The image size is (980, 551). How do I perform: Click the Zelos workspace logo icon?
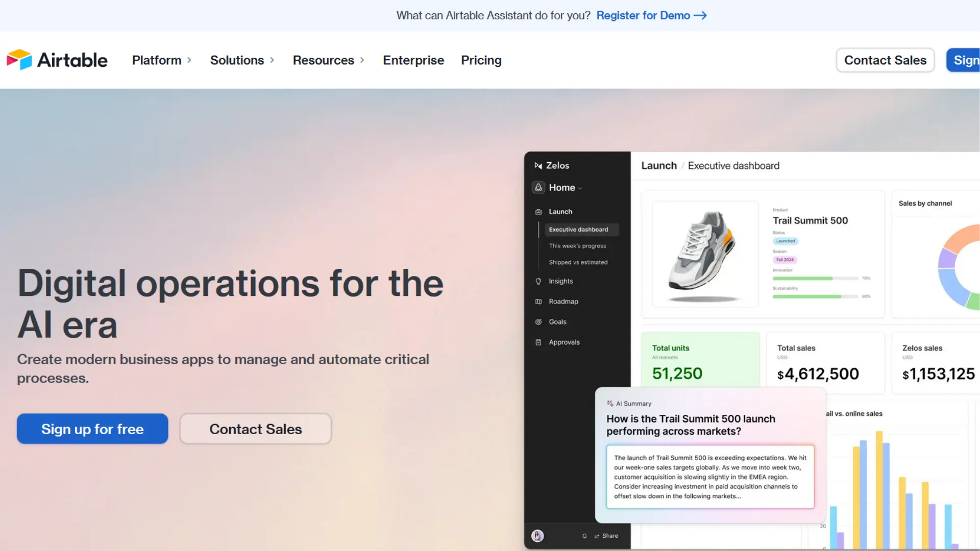(539, 165)
